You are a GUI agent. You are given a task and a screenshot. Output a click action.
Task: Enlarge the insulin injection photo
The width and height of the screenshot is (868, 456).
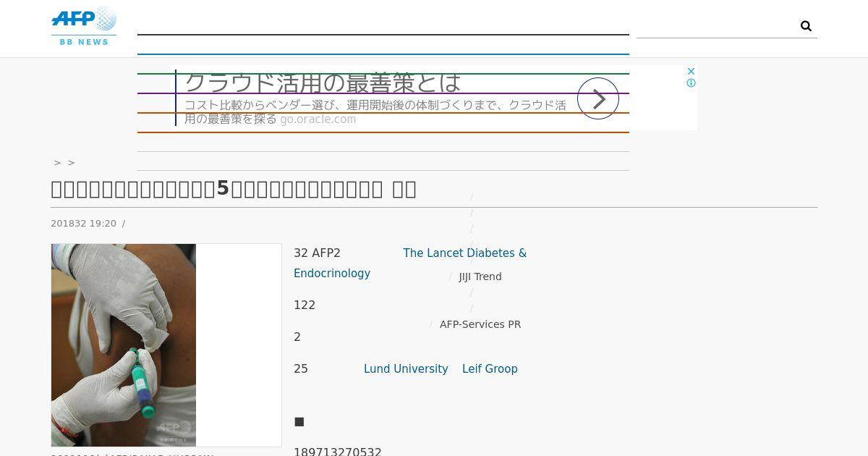click(x=124, y=345)
